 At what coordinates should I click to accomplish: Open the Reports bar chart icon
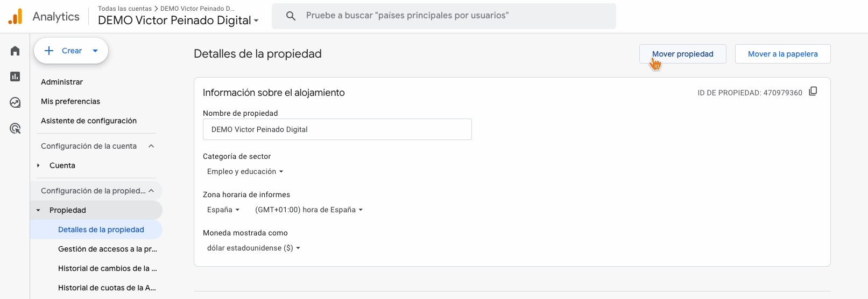tap(15, 77)
